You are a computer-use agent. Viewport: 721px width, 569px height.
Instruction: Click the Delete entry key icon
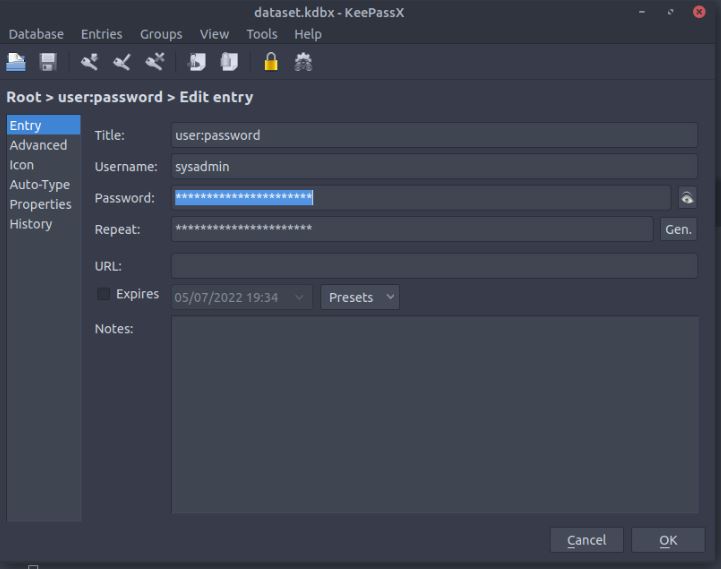155,62
